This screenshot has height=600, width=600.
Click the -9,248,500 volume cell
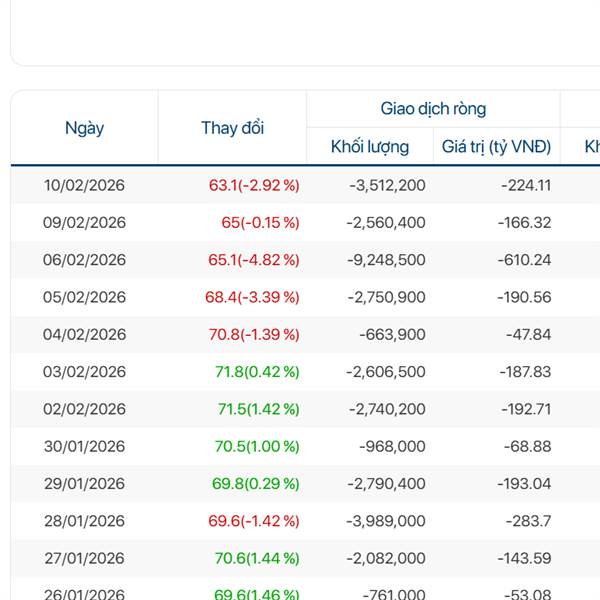click(x=386, y=260)
